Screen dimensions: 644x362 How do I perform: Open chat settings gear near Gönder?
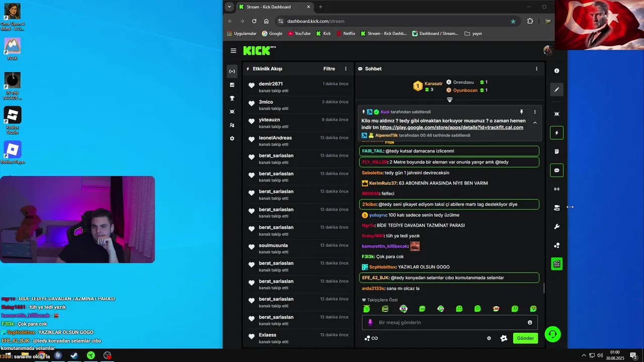(489, 338)
